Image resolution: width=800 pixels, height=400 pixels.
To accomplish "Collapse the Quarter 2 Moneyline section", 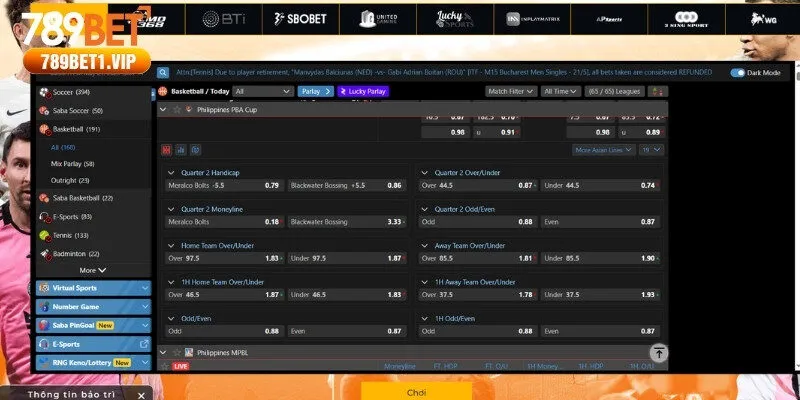I will (171, 209).
